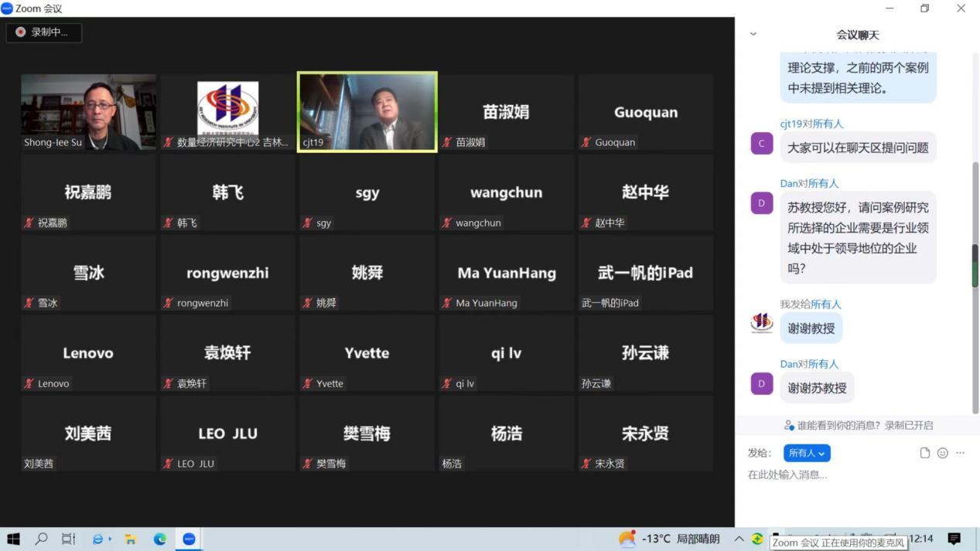Screen dimensions: 980x551
Task: Select Shong-lee Su's video thumbnail
Action: (88, 112)
